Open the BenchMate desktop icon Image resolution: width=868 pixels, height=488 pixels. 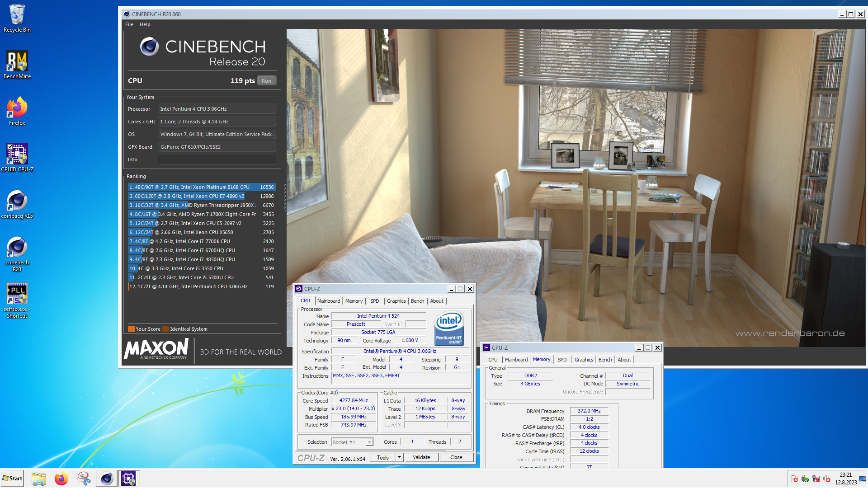coord(17,65)
